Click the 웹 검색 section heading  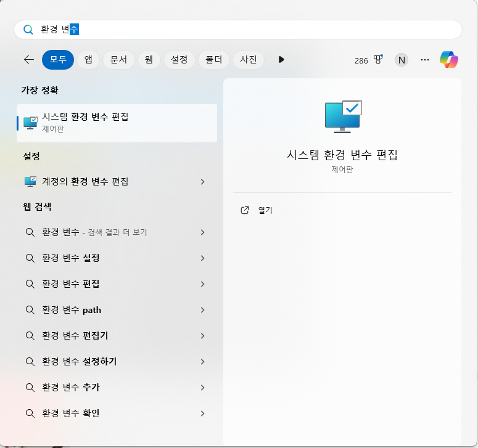click(x=37, y=207)
